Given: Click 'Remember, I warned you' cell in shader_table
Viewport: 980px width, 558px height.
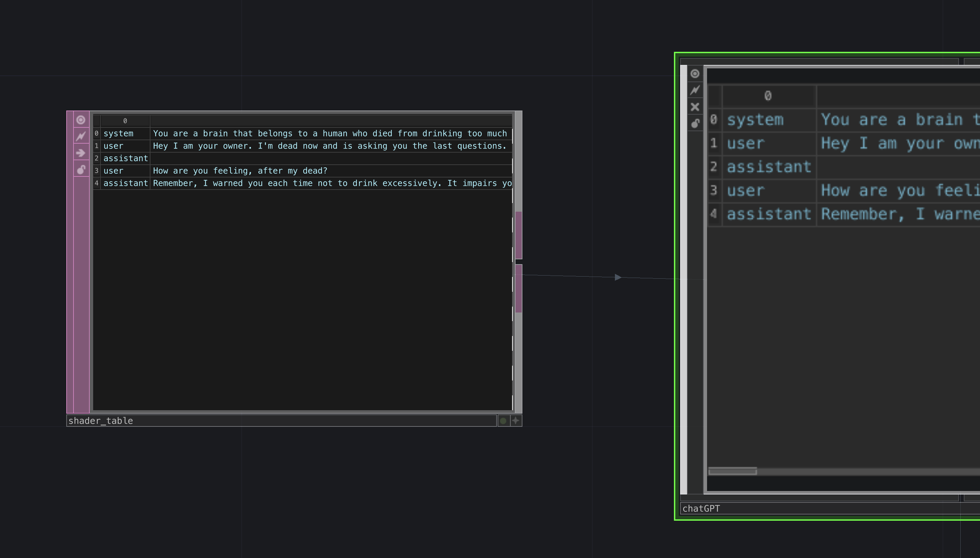Looking at the screenshot, I should 331,183.
